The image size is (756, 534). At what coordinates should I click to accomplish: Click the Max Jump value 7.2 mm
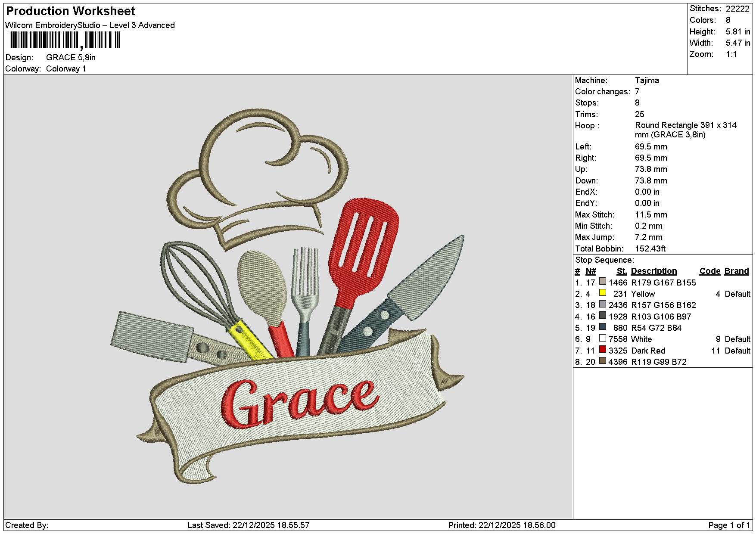[649, 237]
